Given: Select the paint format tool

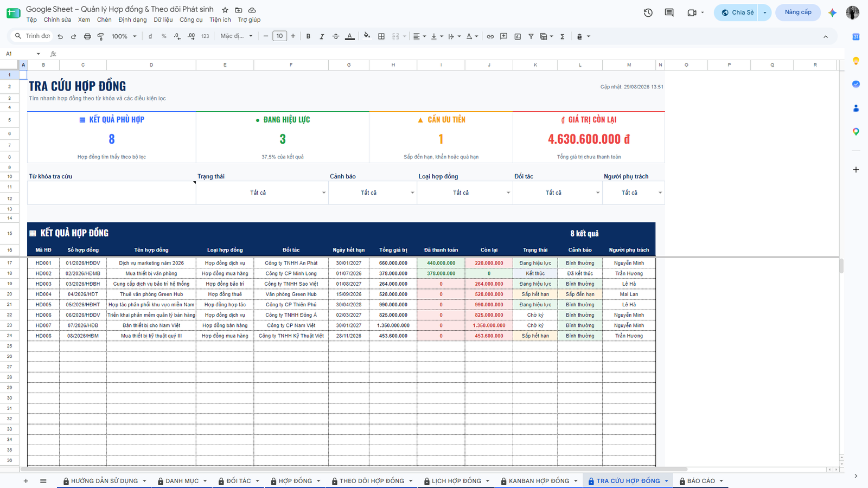Looking at the screenshot, I should [x=100, y=36].
